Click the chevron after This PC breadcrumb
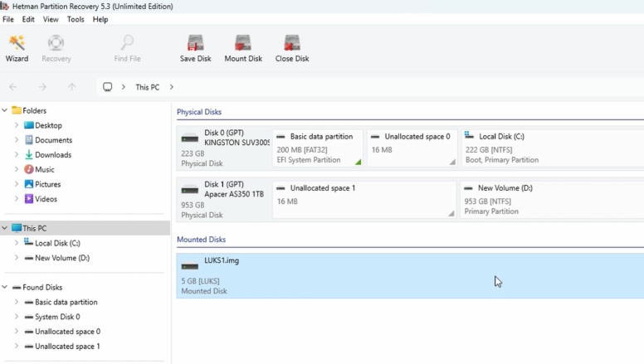Viewport: 644px width, 364px height. [x=172, y=87]
